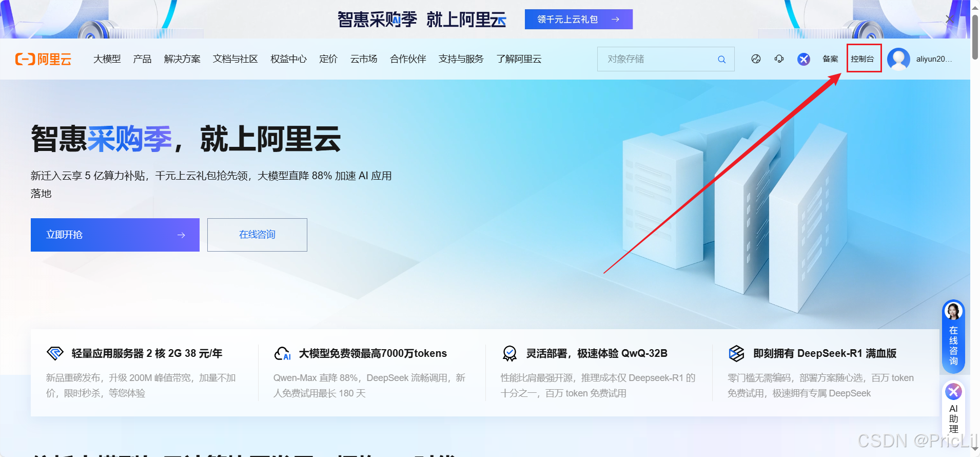Open the 支持与服务 menu
980x457 pixels.
(x=461, y=59)
